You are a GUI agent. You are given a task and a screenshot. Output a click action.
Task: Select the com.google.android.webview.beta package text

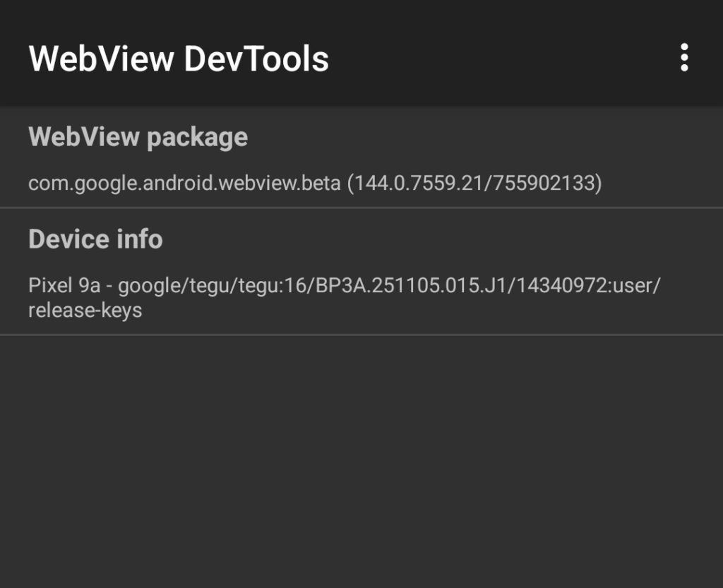(x=185, y=184)
